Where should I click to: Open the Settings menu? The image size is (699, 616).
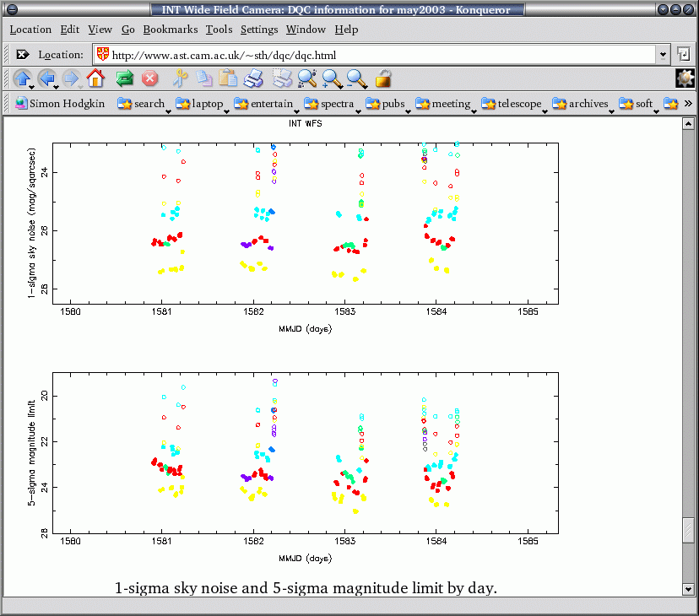[x=258, y=30]
